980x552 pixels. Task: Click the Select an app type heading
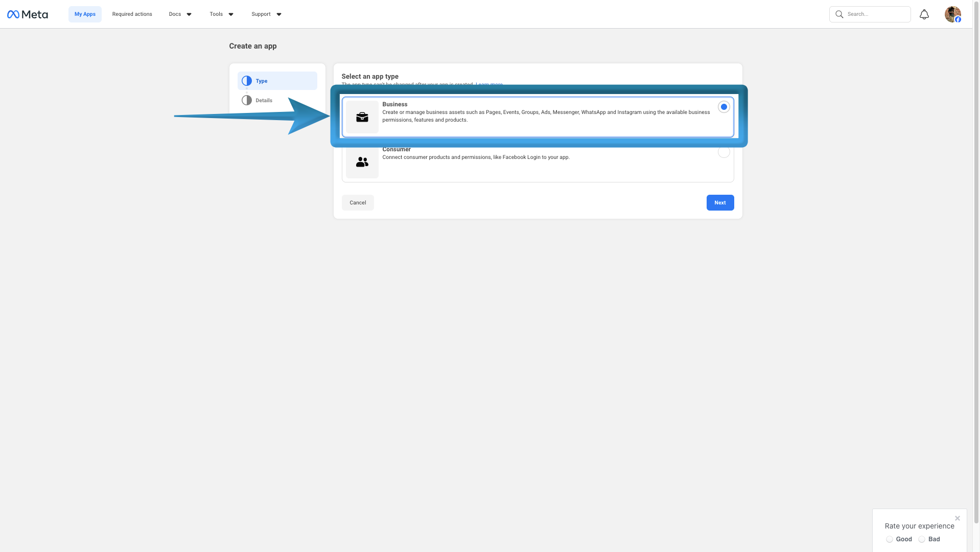coord(370,76)
